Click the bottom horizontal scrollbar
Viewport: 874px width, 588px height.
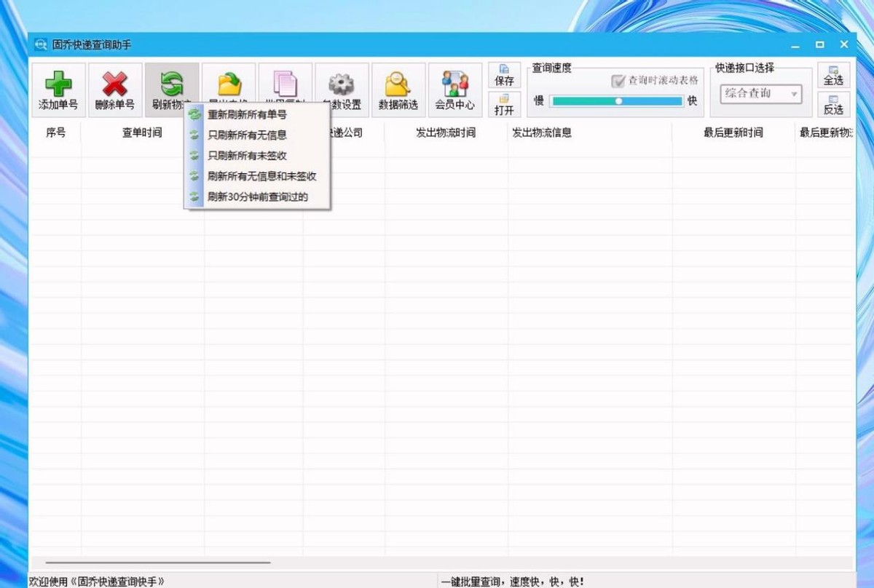(x=160, y=562)
